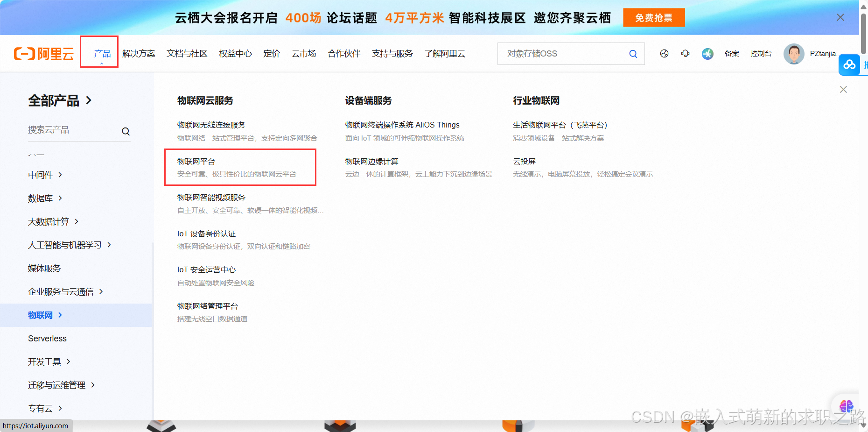Viewport: 868px width, 432px height.
Task: Expand 数据库 category
Action: coord(45,198)
